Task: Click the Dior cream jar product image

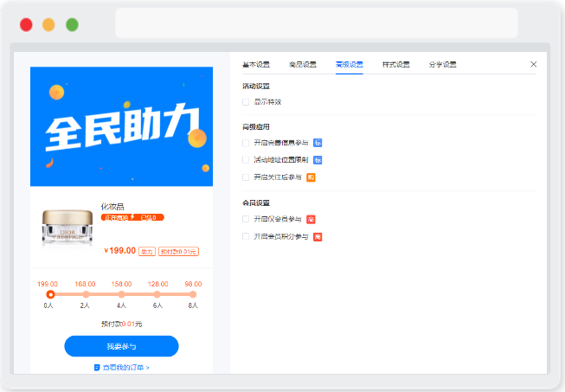Action: (x=67, y=228)
